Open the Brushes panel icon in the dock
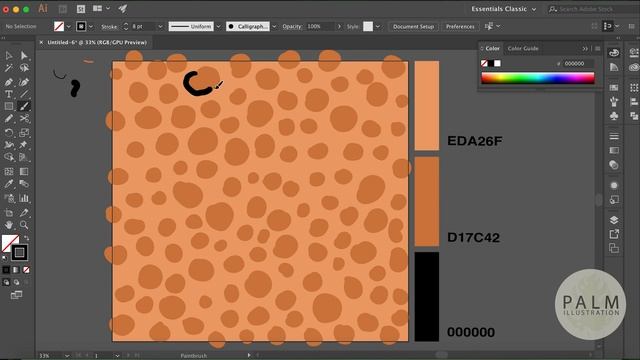 pyautogui.click(x=614, y=102)
